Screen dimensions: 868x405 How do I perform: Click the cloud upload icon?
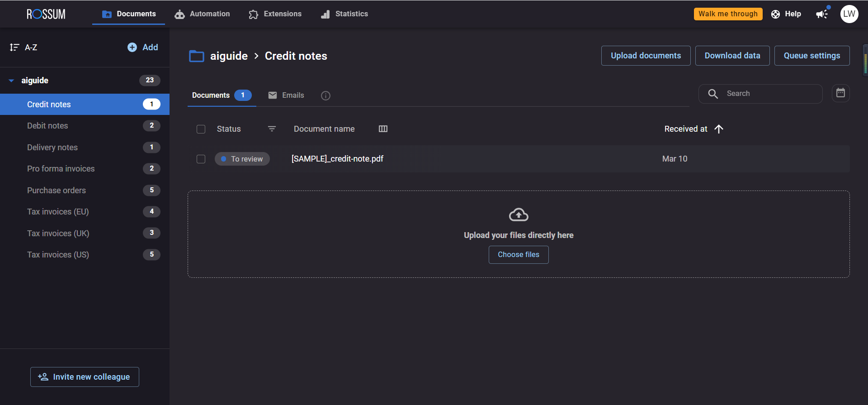[519, 214]
